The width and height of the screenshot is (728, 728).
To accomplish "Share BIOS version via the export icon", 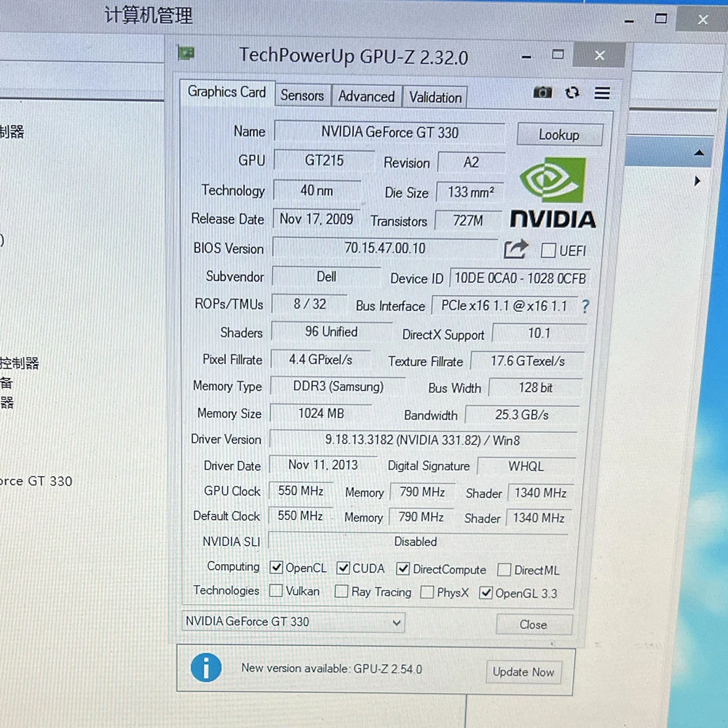I will [x=516, y=249].
